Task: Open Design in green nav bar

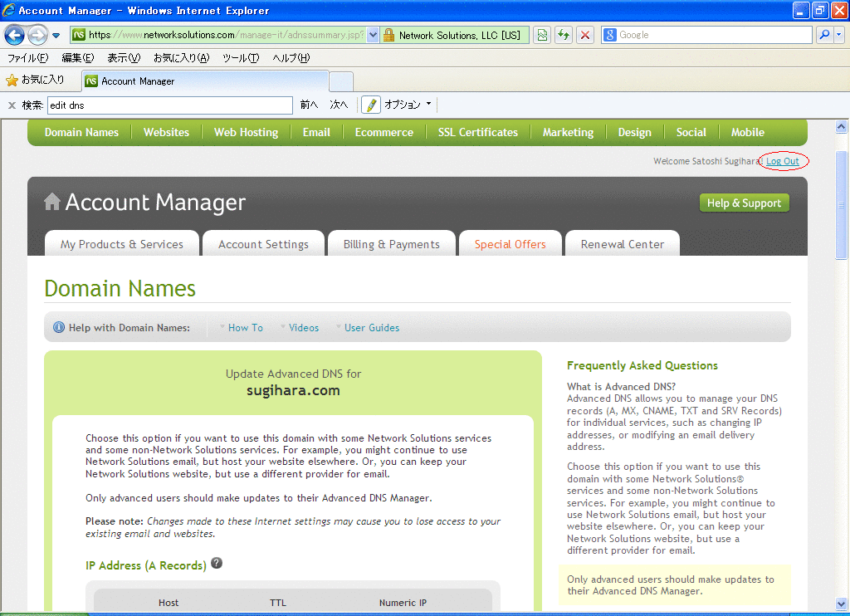Action: pyautogui.click(x=635, y=132)
